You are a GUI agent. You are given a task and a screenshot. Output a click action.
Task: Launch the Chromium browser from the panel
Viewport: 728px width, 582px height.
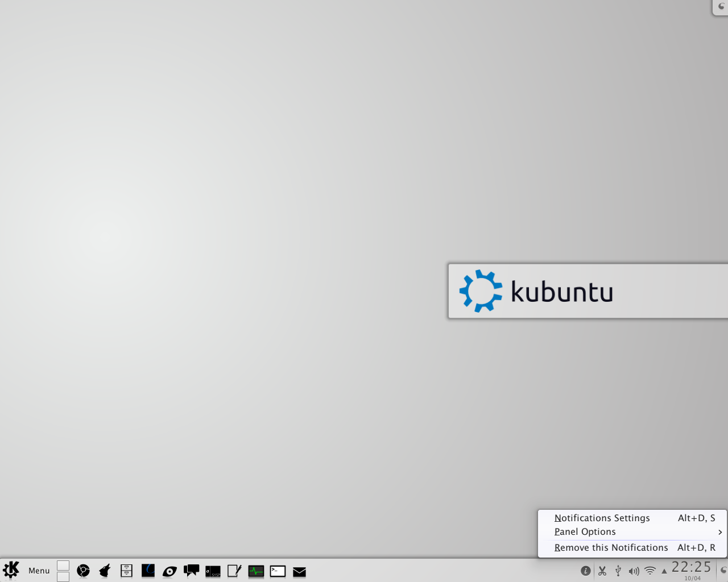(x=84, y=571)
